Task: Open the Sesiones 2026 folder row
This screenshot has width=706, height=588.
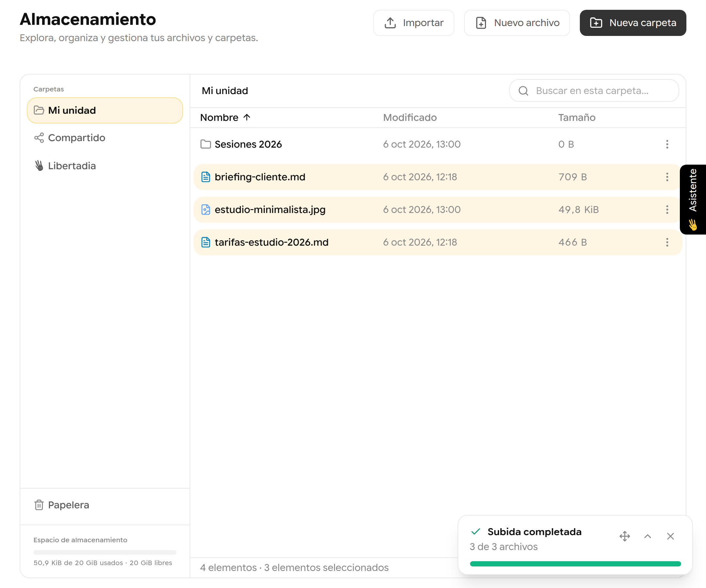Action: pos(438,144)
